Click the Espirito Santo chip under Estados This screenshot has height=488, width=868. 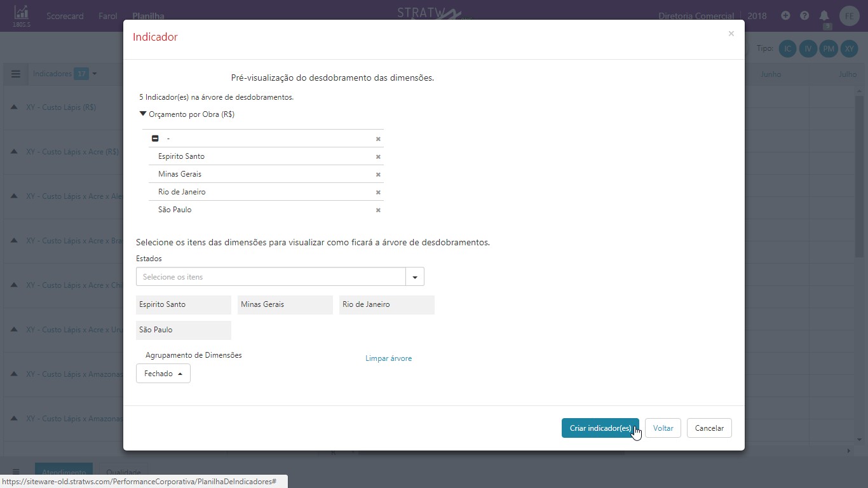point(184,305)
